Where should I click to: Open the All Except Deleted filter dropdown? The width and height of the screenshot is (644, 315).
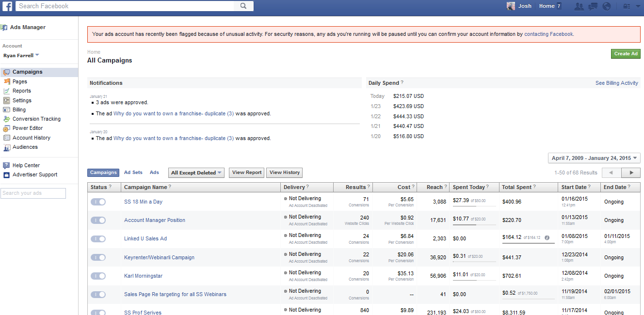pyautogui.click(x=196, y=173)
